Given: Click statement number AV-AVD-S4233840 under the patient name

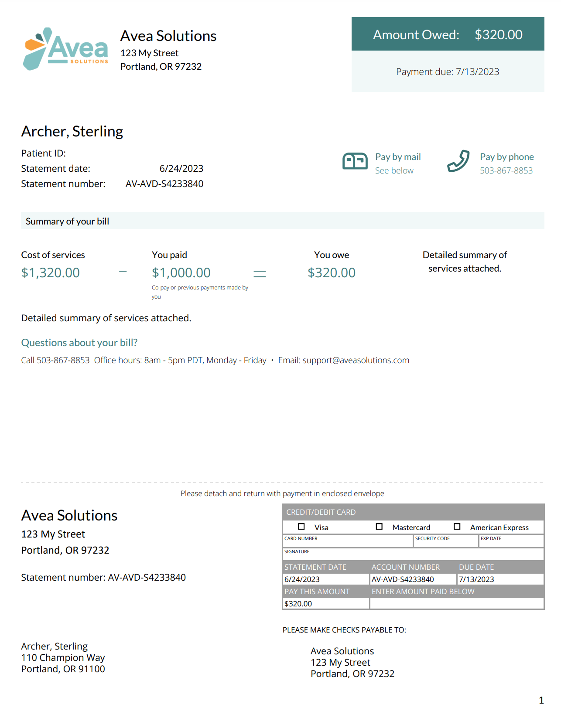Looking at the screenshot, I should click(164, 184).
